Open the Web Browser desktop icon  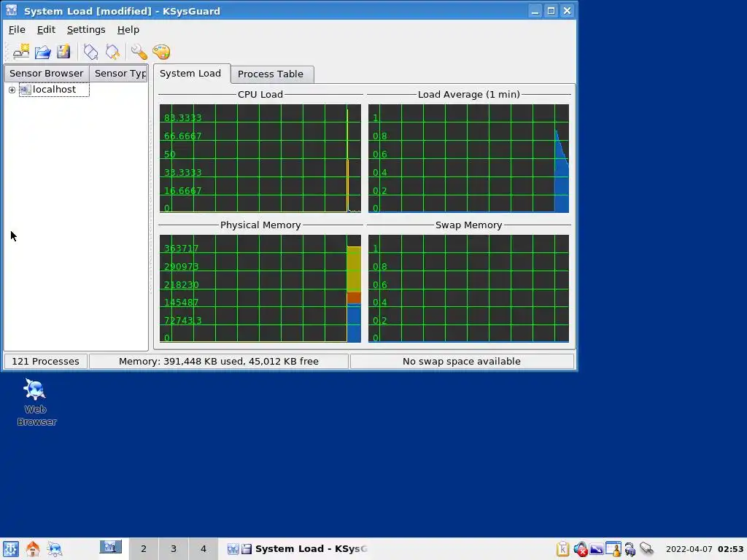pyautogui.click(x=36, y=402)
